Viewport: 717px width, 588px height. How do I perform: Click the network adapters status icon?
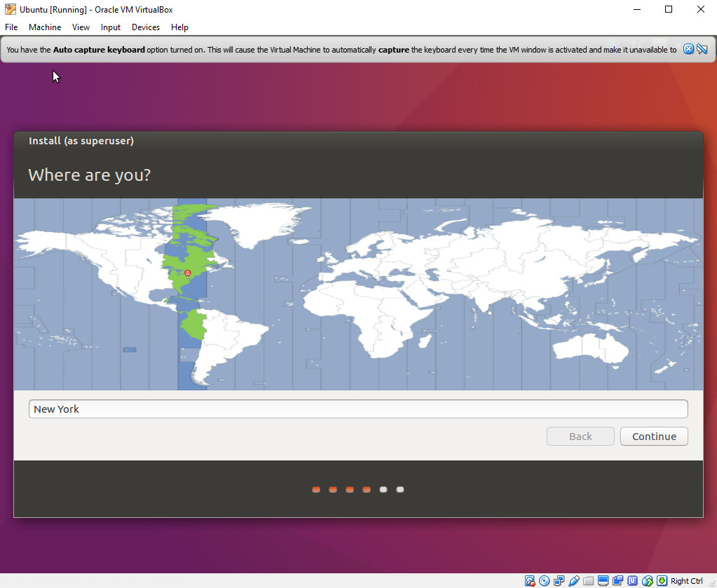tap(559, 581)
